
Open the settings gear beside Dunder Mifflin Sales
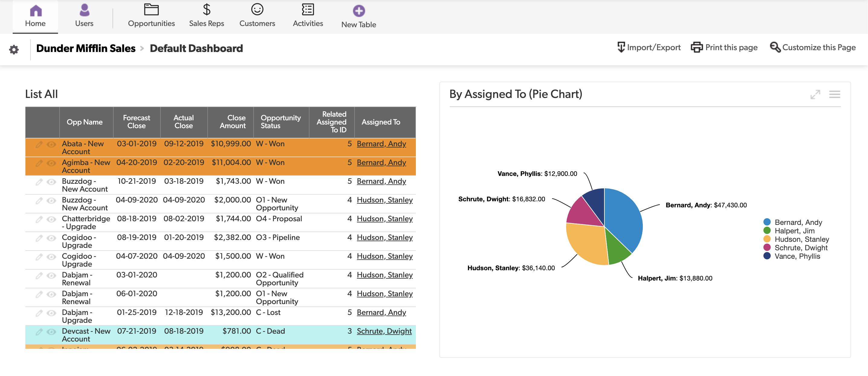tap(14, 50)
